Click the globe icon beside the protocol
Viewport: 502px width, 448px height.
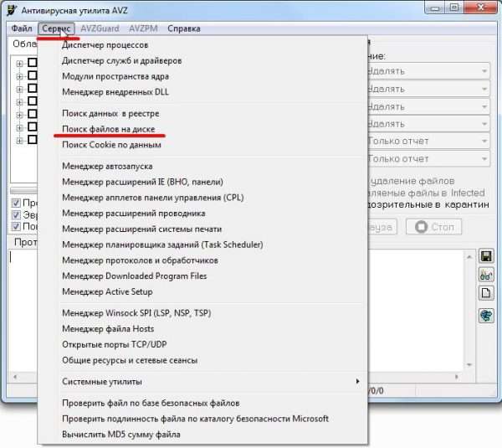[486, 316]
